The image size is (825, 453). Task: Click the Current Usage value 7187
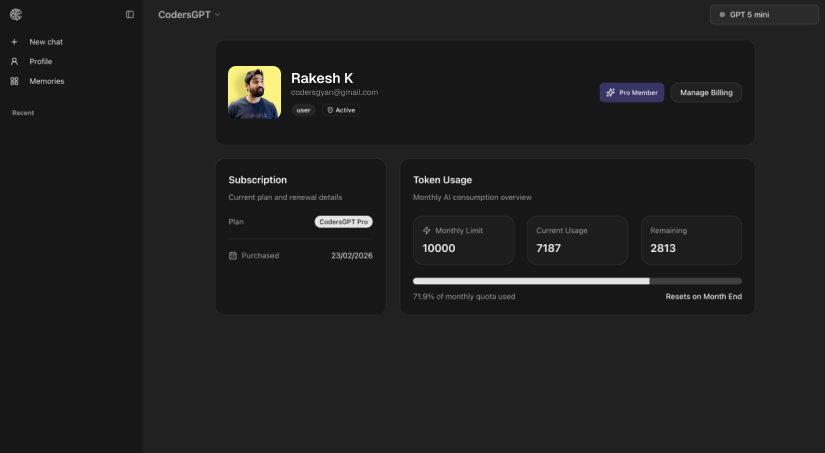click(x=548, y=248)
